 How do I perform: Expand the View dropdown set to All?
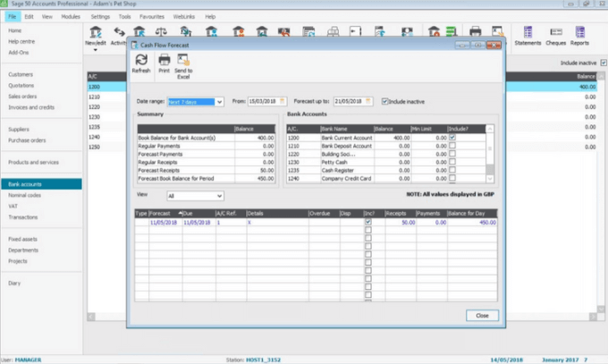pyautogui.click(x=219, y=195)
